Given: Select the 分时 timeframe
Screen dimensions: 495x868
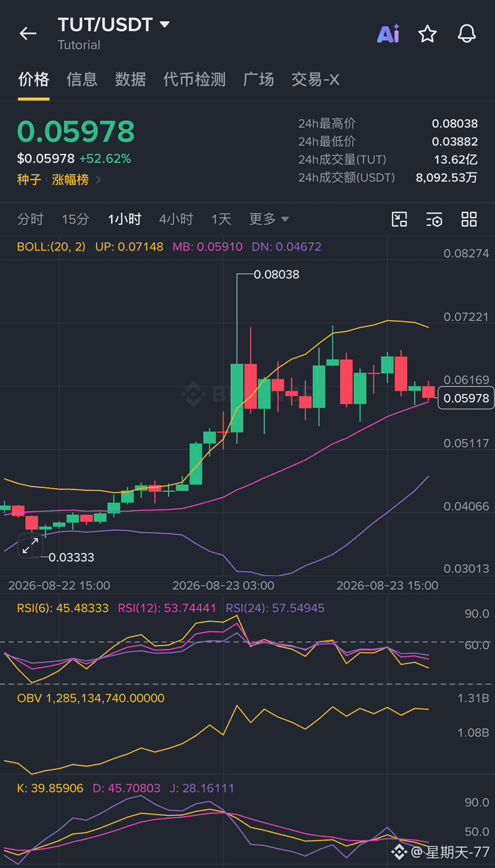Looking at the screenshot, I should (30, 219).
